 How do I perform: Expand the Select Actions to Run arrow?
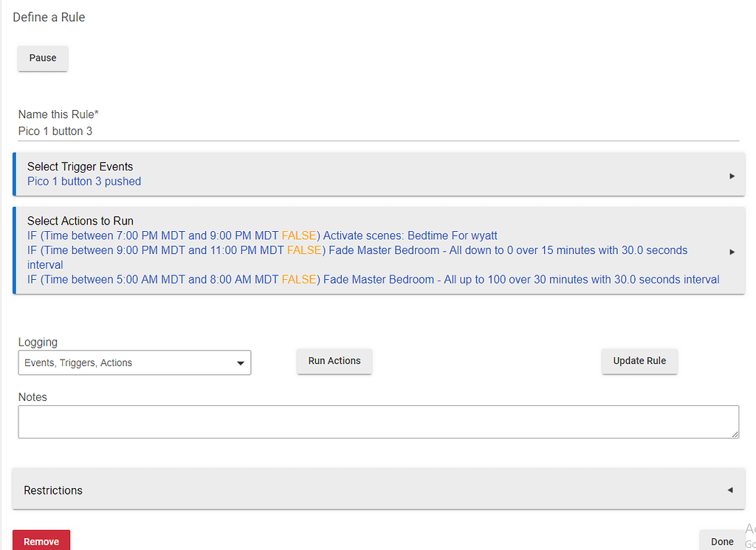pos(732,252)
